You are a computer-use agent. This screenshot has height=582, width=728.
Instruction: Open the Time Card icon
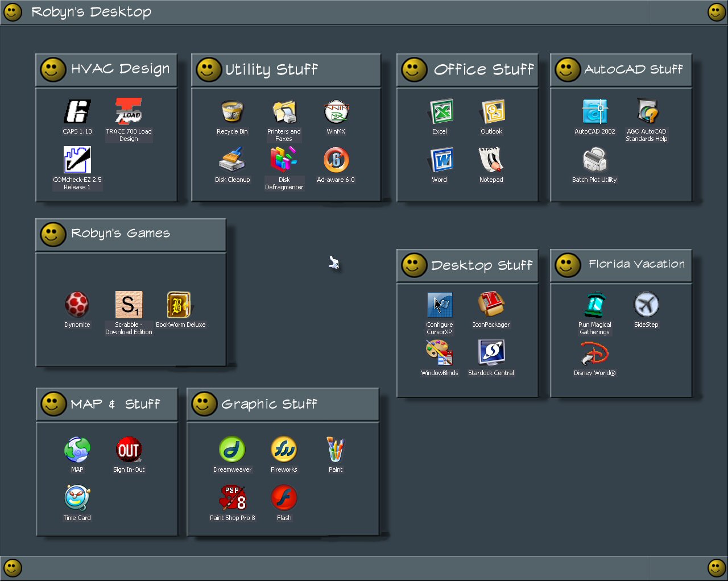pos(77,498)
